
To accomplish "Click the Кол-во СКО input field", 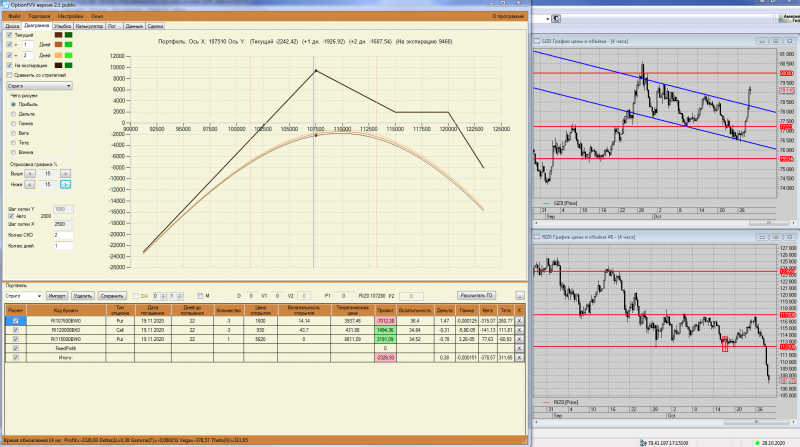I will 63,235.
